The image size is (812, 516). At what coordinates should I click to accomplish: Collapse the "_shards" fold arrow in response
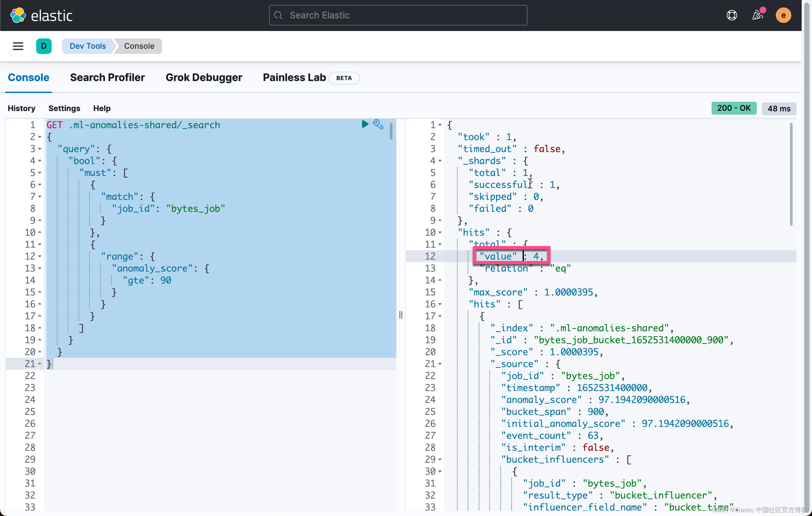(x=440, y=161)
